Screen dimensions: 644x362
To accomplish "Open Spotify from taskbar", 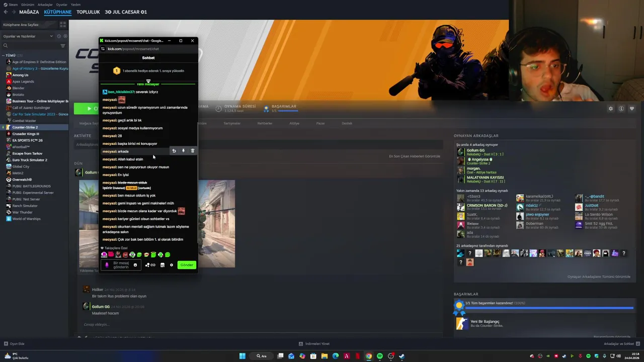I will coord(380,356).
